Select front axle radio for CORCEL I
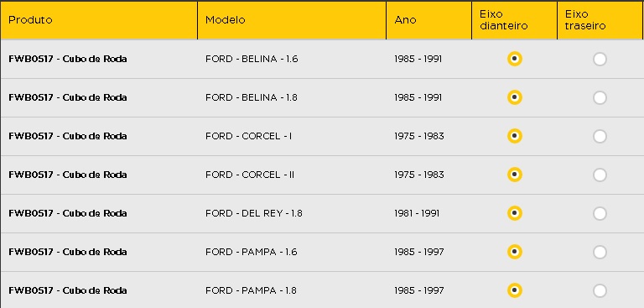 click(515, 136)
